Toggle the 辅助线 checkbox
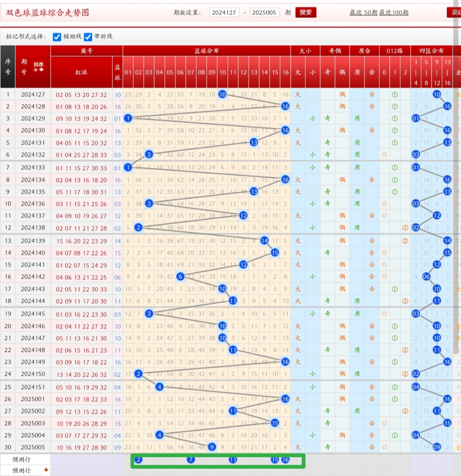461x476 pixels. point(57,37)
